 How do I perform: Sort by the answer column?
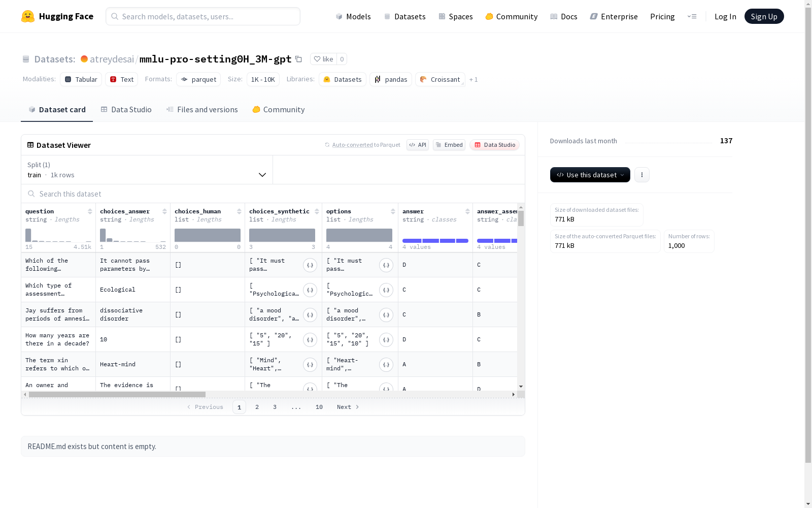(467, 211)
